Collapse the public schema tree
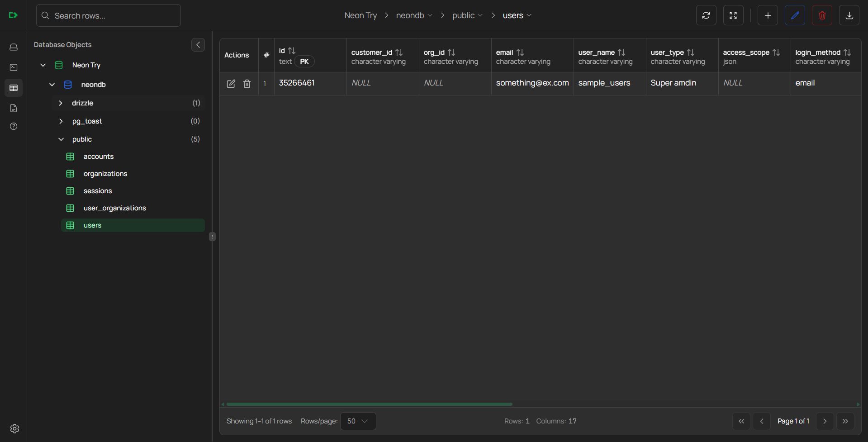 pos(61,139)
